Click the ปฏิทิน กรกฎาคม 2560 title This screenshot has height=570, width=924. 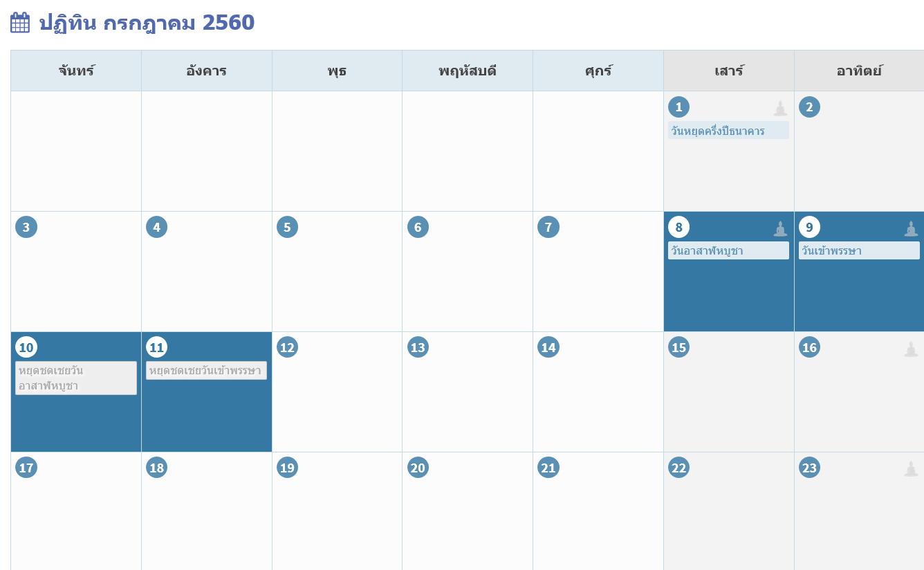tap(147, 23)
